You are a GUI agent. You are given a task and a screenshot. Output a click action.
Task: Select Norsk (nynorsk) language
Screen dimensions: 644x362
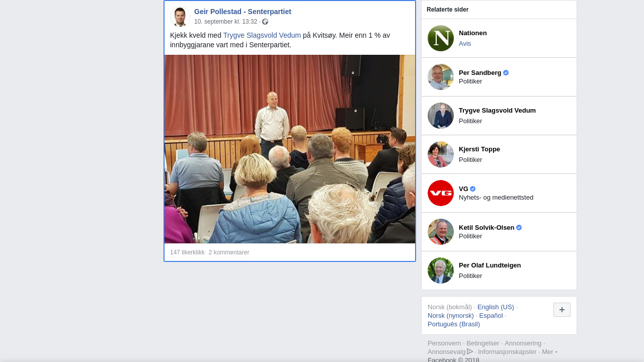tap(451, 316)
